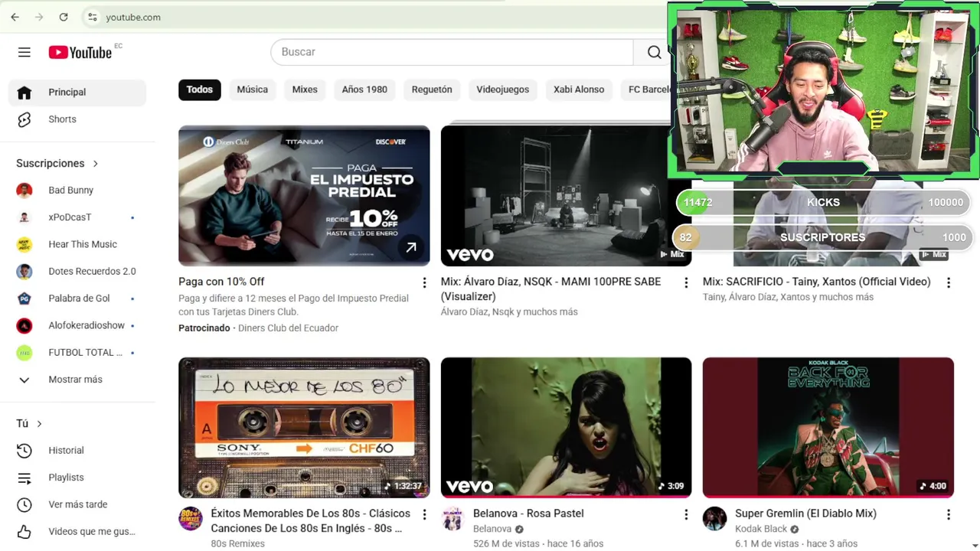Open Playlists in the sidebar
The width and height of the screenshot is (980, 551).
point(77,478)
